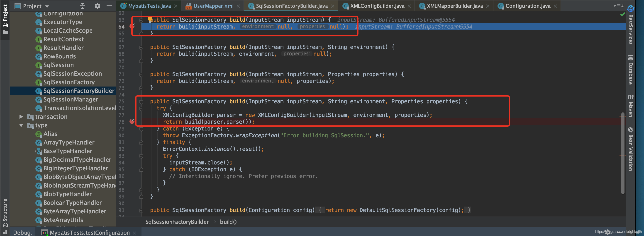Viewport: 644px width, 236px height.
Task: Open ResultContext interface in tree
Action: coord(63,39)
